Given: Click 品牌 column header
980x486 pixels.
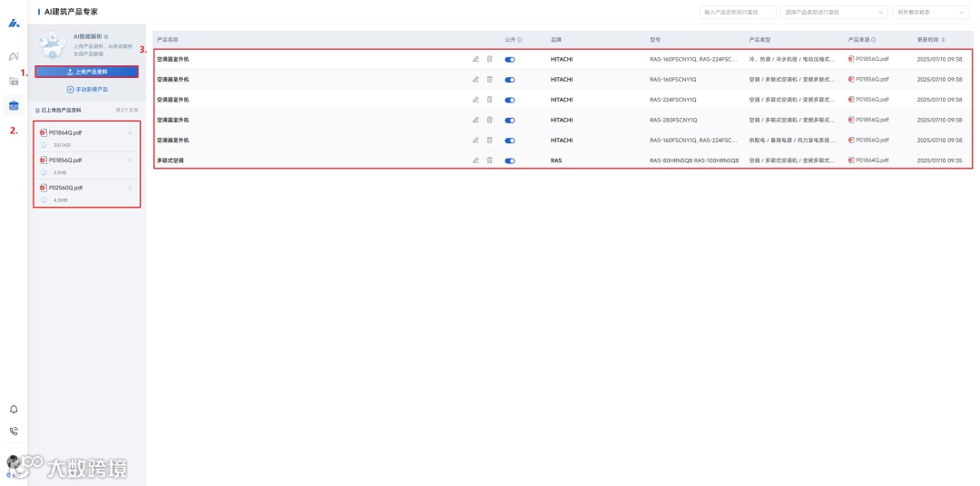Looking at the screenshot, I should coord(555,39).
